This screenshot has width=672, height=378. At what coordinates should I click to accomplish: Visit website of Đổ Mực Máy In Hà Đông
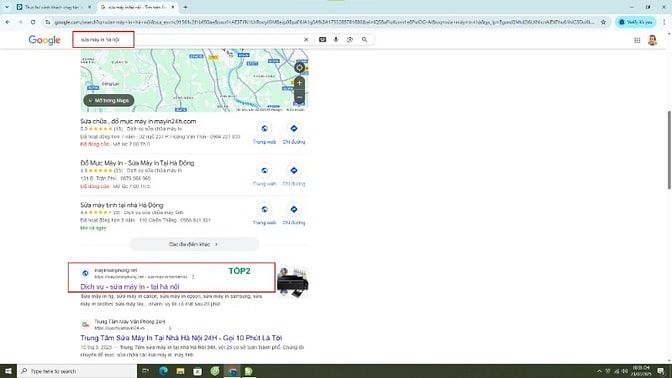[264, 175]
